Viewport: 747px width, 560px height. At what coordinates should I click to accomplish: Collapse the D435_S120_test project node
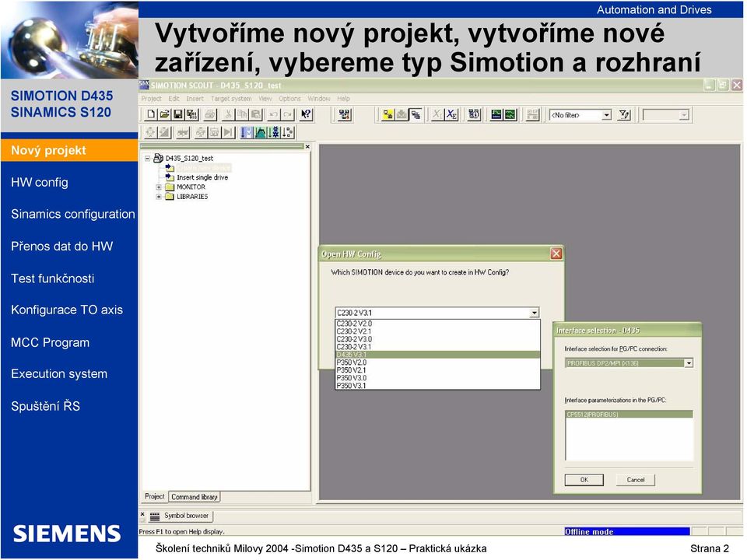(148, 158)
